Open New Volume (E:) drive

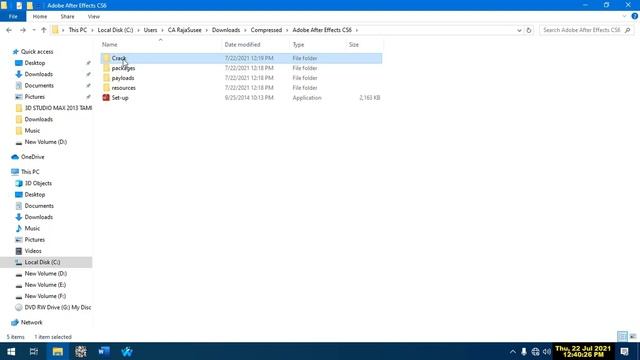tap(45, 285)
